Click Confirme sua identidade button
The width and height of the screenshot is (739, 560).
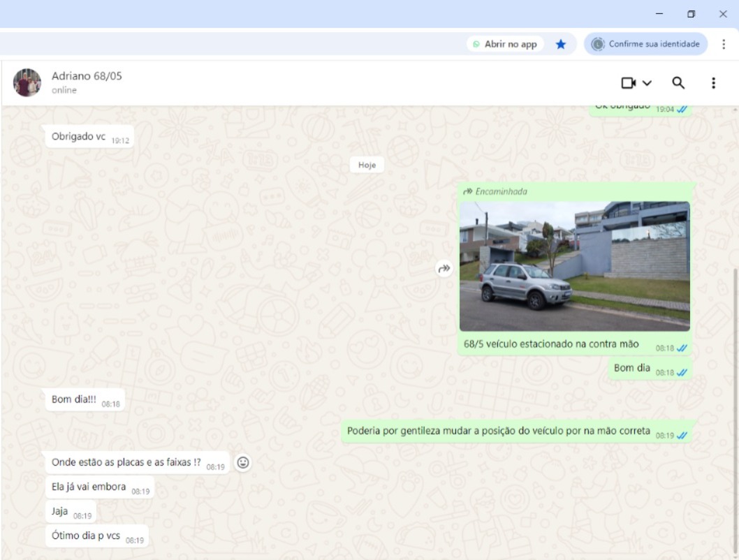click(646, 44)
